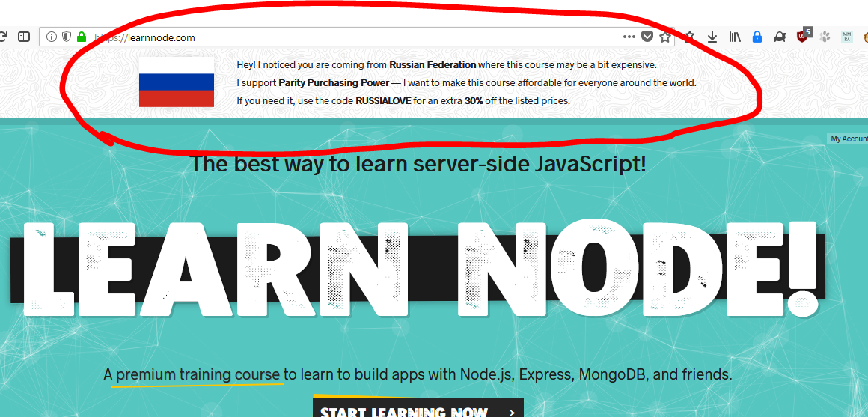
Task: Save page to Pocket icon
Action: pyautogui.click(x=647, y=37)
